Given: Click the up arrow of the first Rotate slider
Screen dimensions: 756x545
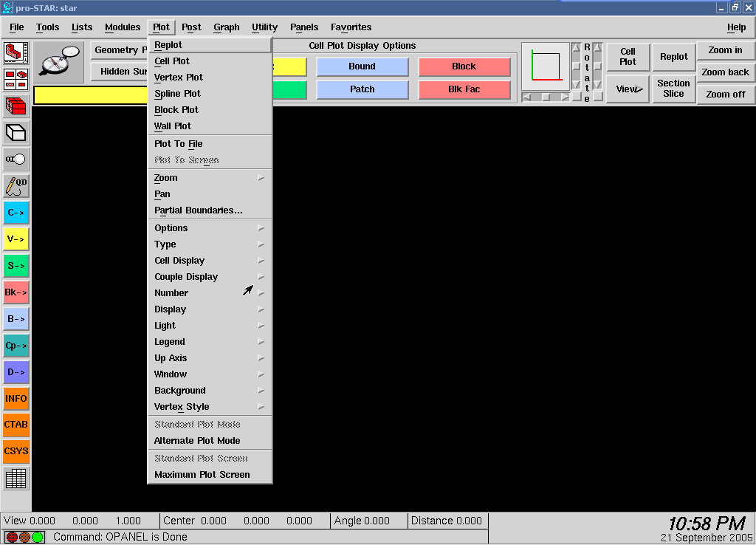Looking at the screenshot, I should click(x=576, y=47).
